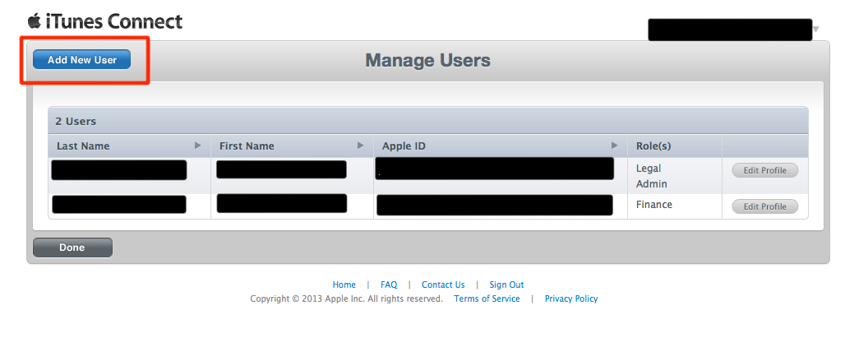Select the Last Name column header label
868x347 pixels.
pyautogui.click(x=83, y=146)
